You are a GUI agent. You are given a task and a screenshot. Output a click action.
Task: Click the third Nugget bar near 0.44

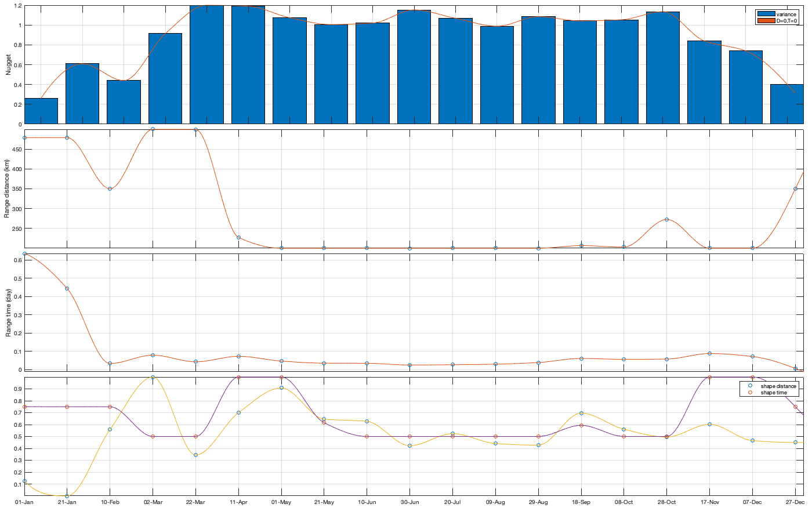click(124, 103)
